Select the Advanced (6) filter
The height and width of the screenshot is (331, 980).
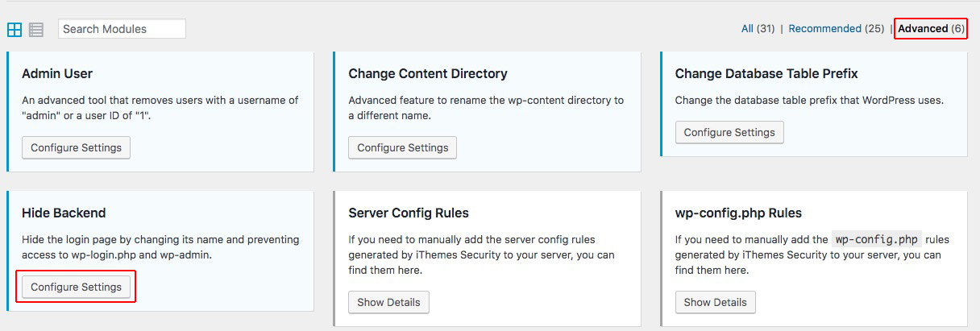(x=931, y=28)
